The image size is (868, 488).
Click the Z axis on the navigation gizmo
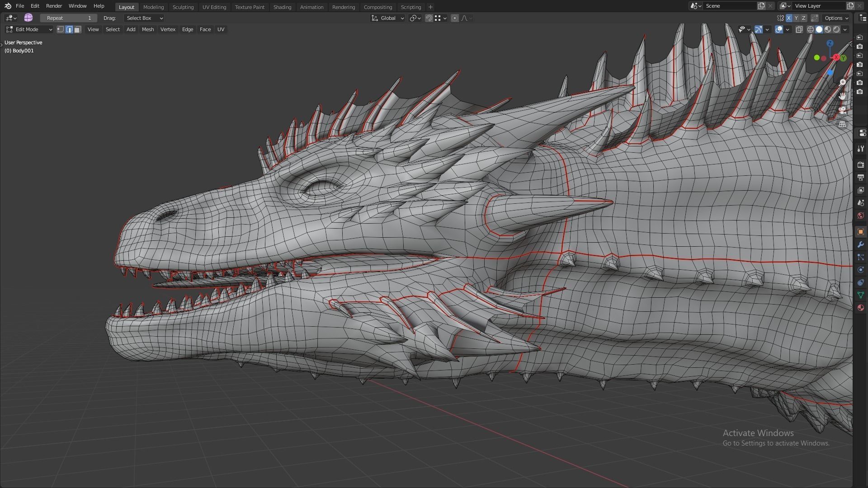pos(830,43)
